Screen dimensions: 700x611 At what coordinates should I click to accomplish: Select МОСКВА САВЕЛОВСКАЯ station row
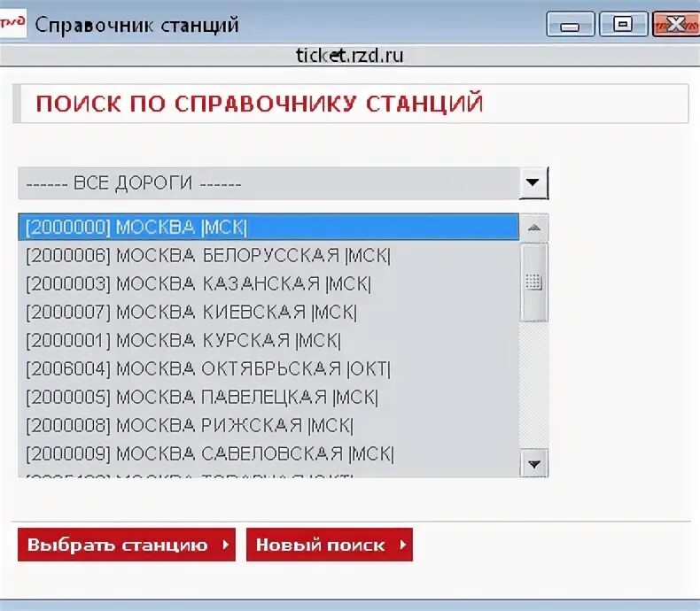click(268, 453)
